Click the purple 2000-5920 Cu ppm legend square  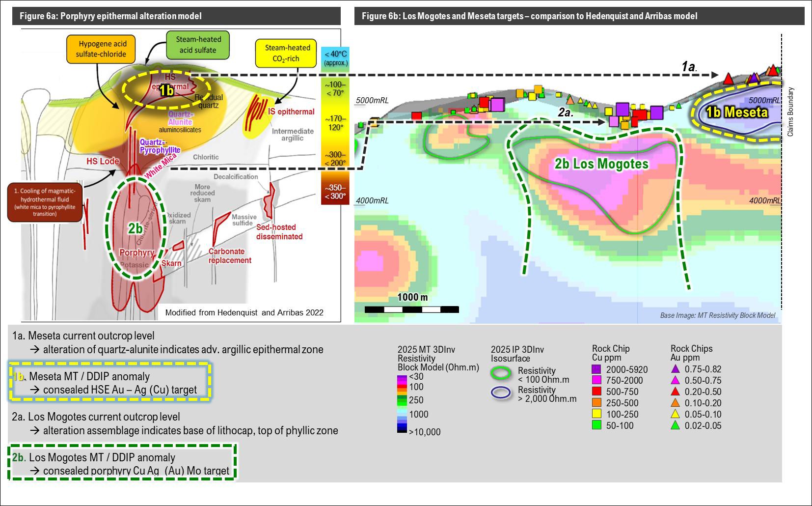(596, 369)
